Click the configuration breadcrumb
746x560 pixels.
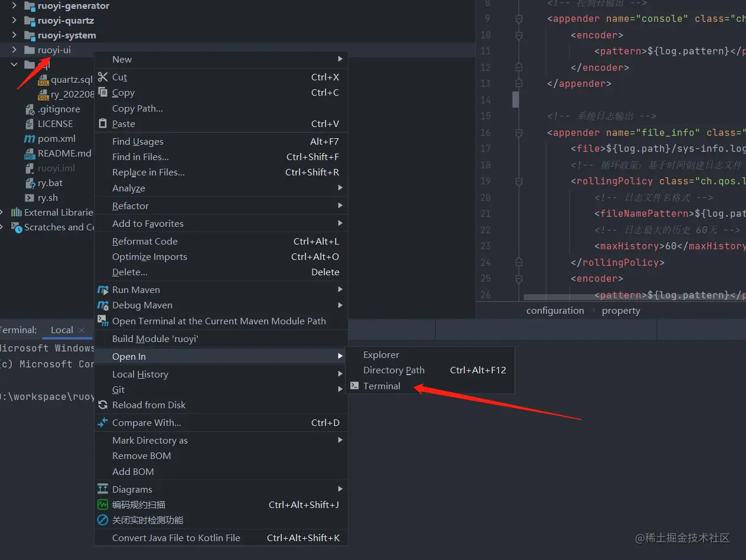(x=555, y=311)
